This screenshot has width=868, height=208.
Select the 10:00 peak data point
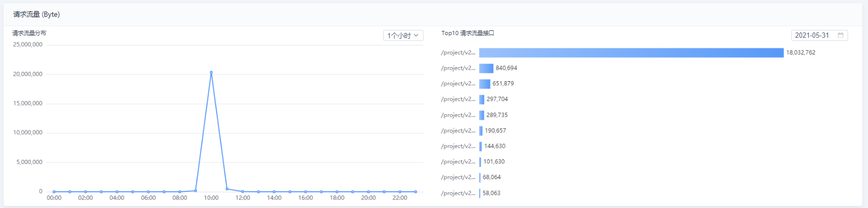211,72
